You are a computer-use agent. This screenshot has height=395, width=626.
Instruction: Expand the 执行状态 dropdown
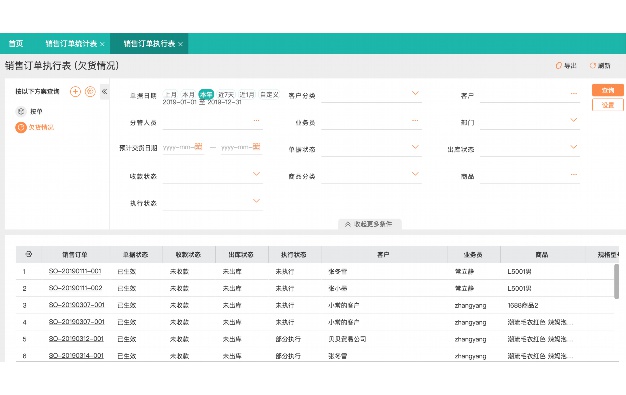(256, 200)
